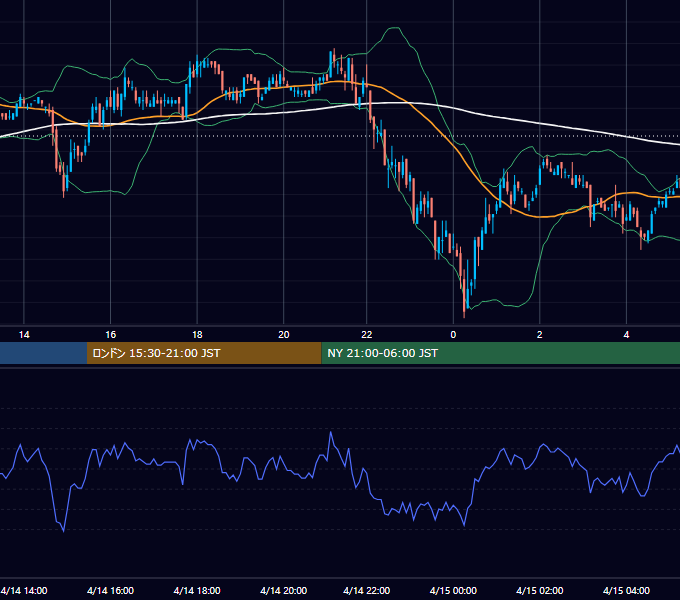
Task: Click the 0 hour axis label
Action: point(453,335)
